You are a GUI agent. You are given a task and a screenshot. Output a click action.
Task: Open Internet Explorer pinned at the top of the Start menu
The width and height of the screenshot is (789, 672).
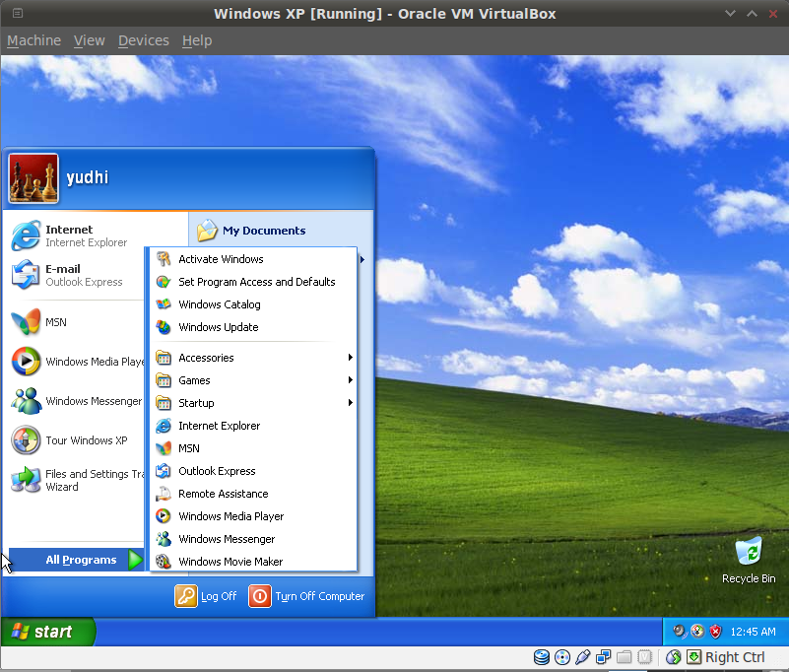(x=76, y=235)
